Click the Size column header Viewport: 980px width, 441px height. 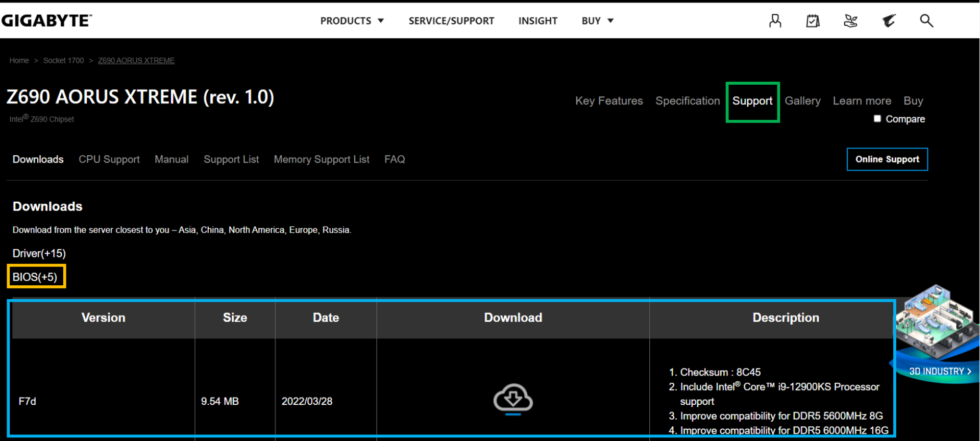[235, 317]
